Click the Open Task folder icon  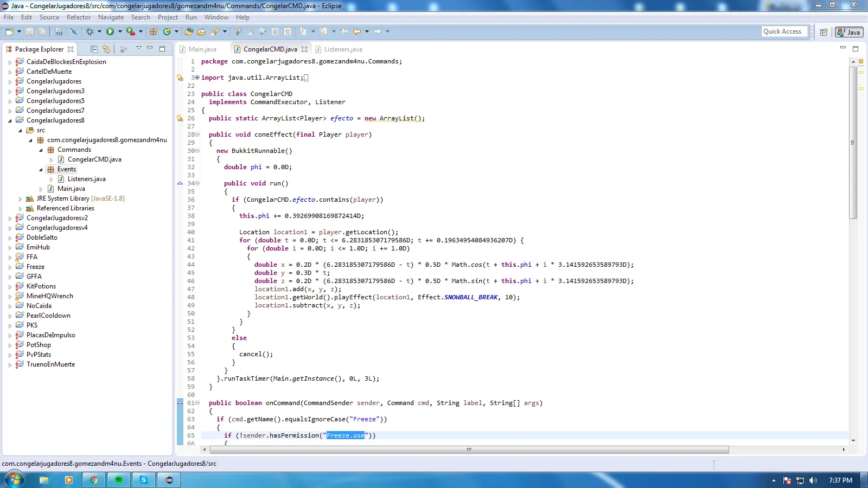tap(201, 31)
